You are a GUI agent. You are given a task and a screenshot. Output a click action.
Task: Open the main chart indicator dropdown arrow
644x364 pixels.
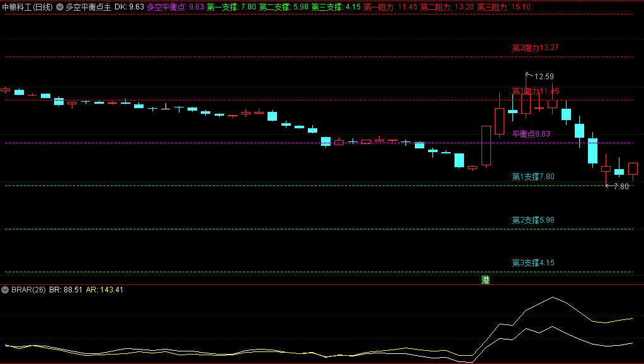click(60, 7)
